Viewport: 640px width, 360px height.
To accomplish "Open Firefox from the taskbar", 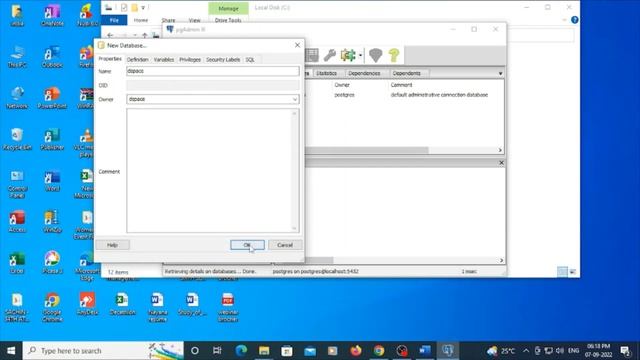I will (356, 351).
